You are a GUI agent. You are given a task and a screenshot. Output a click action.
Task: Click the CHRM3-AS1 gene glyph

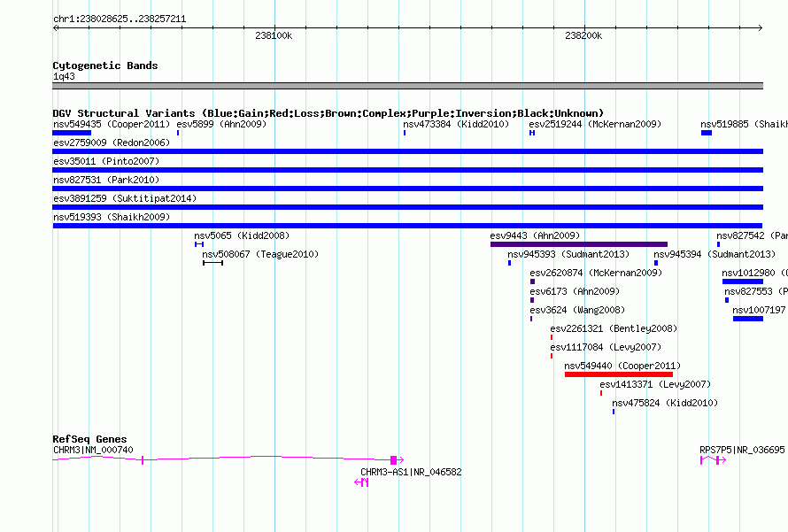coord(362,482)
